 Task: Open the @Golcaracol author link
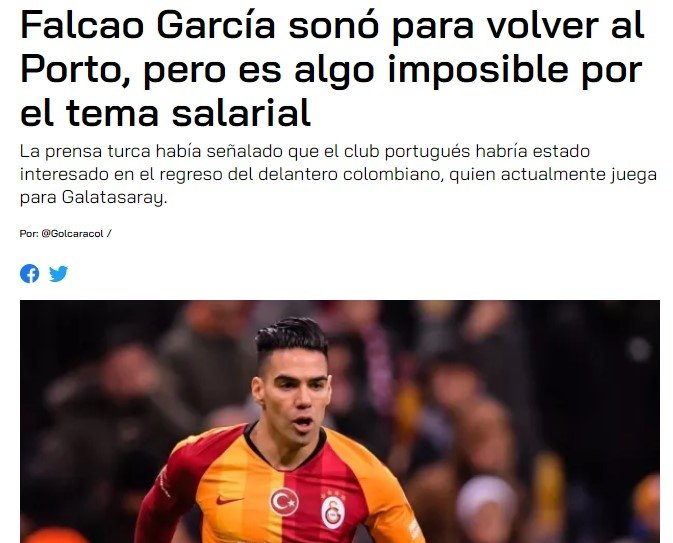[72, 234]
